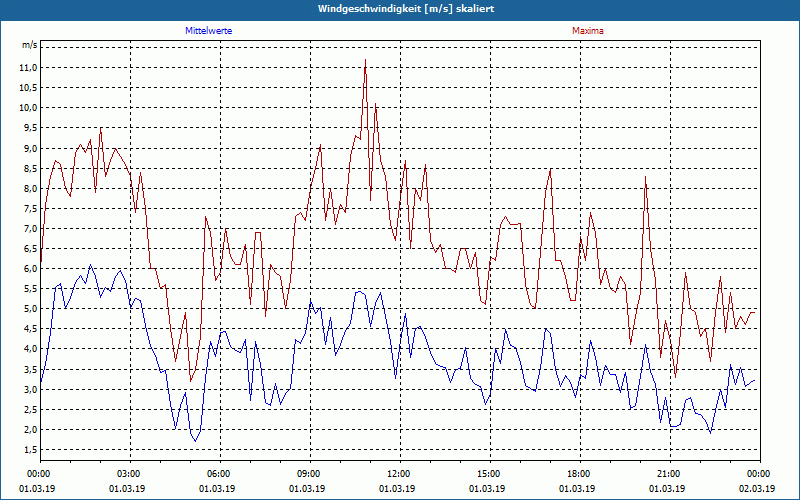
Task: Select the red 'Maxima' legend label
Action: (x=588, y=31)
